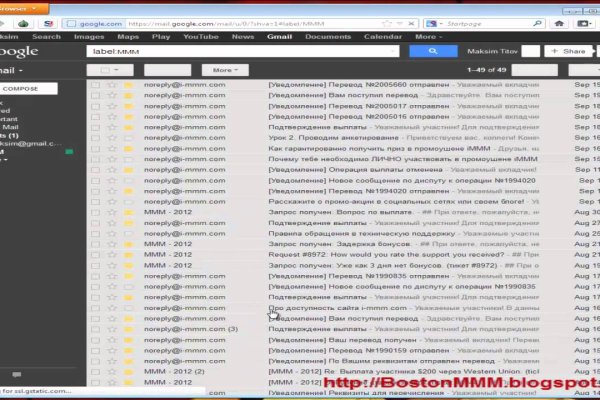Viewport: 600px width, 400px height.
Task: Click importance marker on Операция выплаты отменена email
Action: point(128,172)
